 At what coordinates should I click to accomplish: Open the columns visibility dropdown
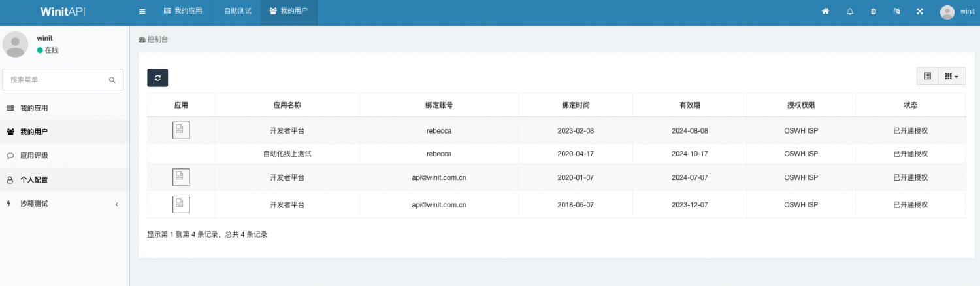(951, 77)
